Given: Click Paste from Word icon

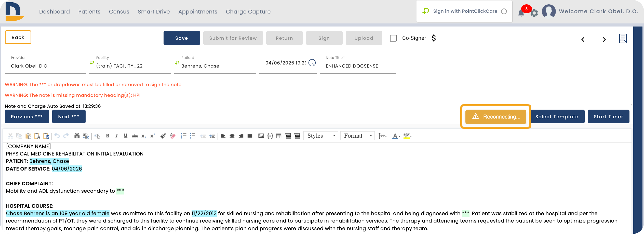Looking at the screenshot, I should pos(46,136).
